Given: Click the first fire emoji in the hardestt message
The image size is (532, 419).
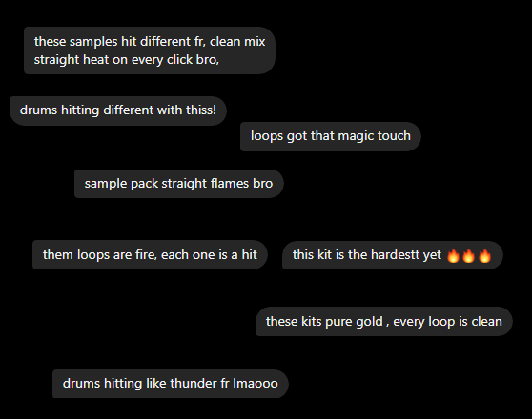Looking at the screenshot, I should [453, 255].
